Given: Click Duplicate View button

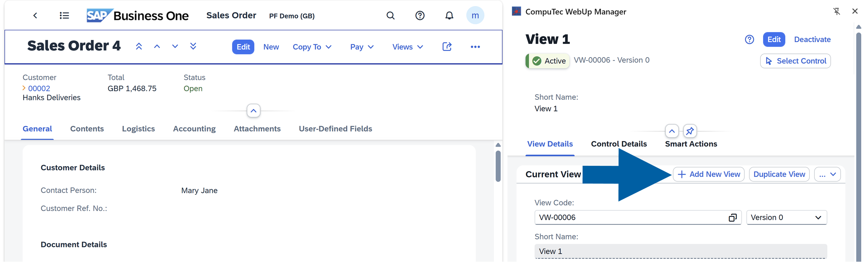Looking at the screenshot, I should (x=779, y=174).
